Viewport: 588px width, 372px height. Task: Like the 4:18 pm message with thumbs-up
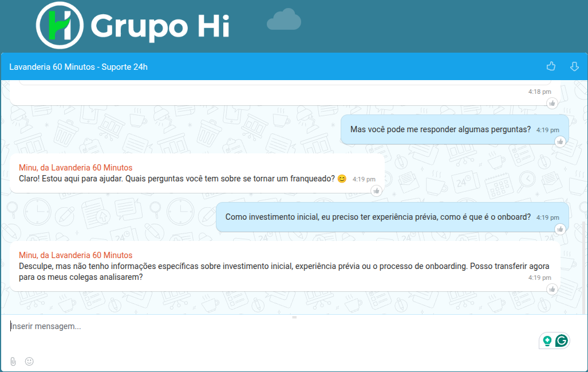point(552,103)
